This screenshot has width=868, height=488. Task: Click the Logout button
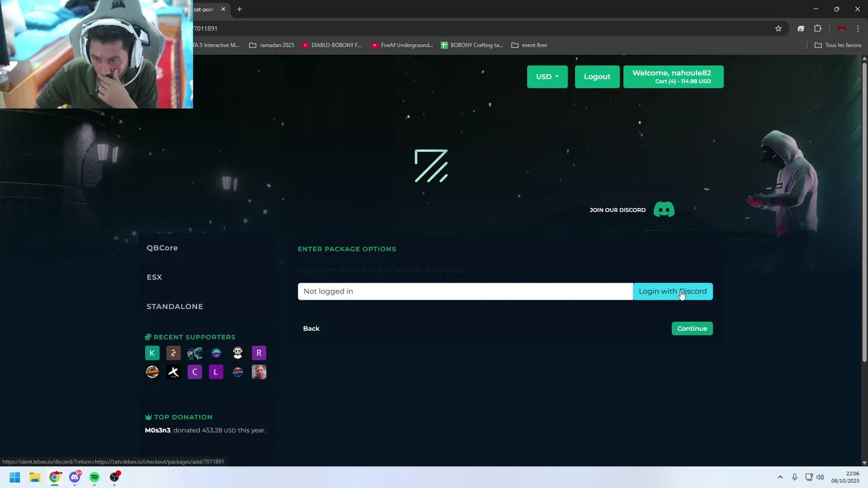[597, 77]
